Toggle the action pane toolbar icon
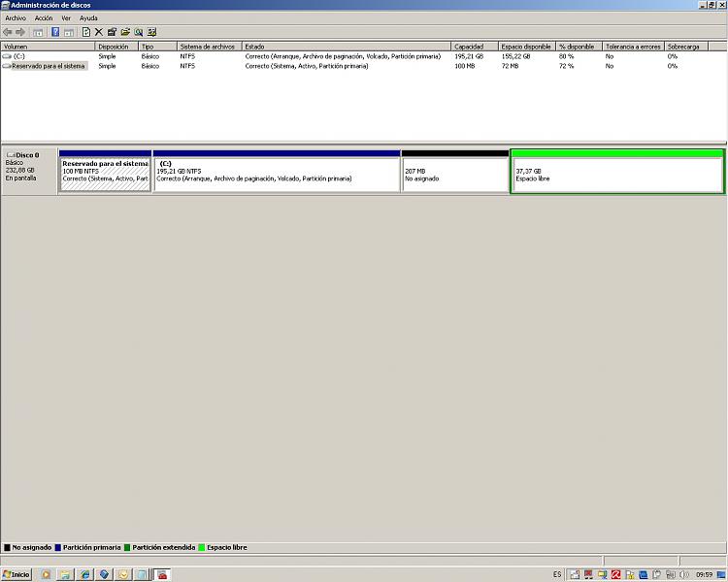Image resolution: width=728 pixels, height=582 pixels. point(69,32)
